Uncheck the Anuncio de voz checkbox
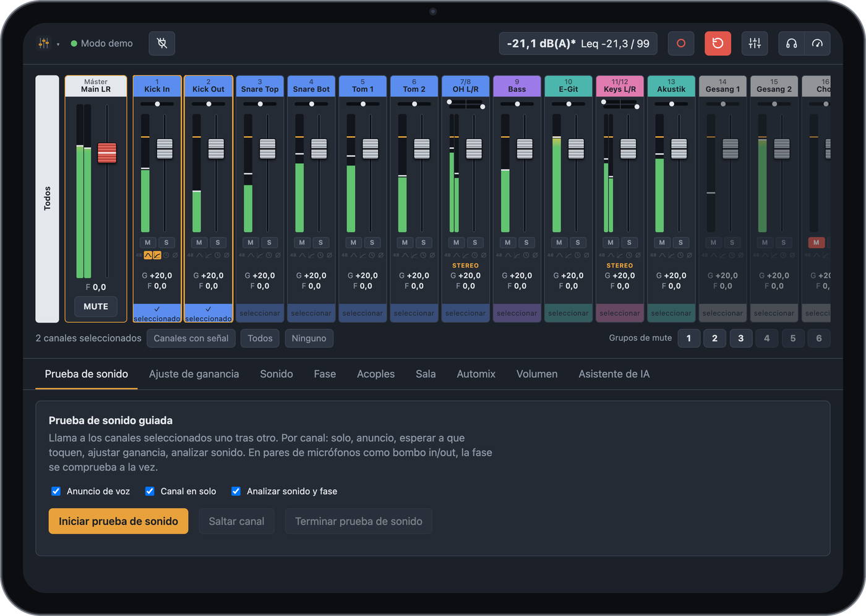Viewport: 866px width, 616px height. click(56, 491)
